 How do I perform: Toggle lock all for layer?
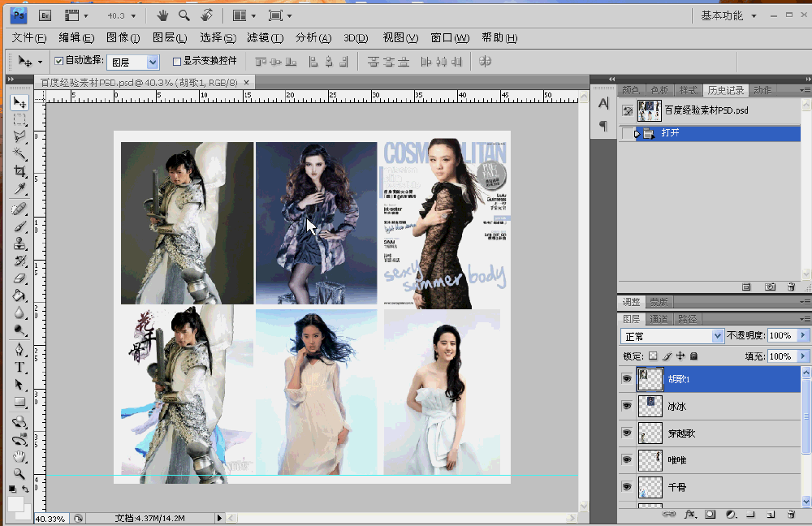point(694,356)
